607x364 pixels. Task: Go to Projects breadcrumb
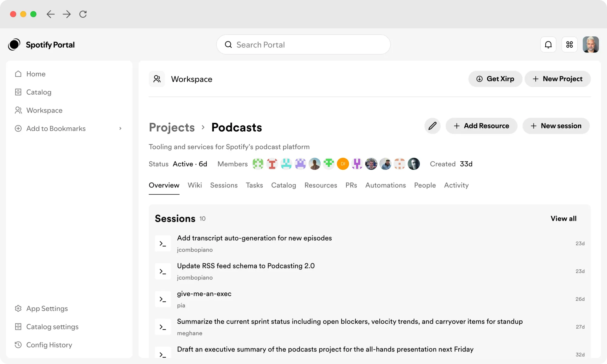point(172,127)
